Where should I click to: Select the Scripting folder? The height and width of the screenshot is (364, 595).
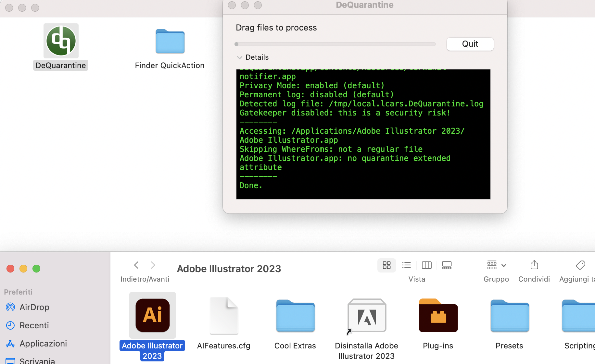(579, 315)
